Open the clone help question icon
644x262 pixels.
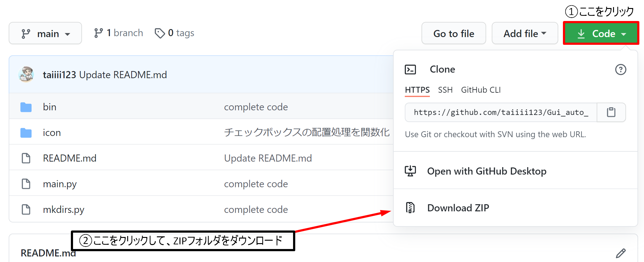coord(620,70)
